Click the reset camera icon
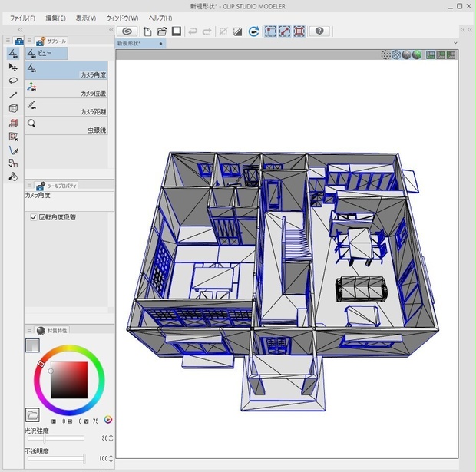The width and height of the screenshot is (476, 472). pyautogui.click(x=254, y=31)
